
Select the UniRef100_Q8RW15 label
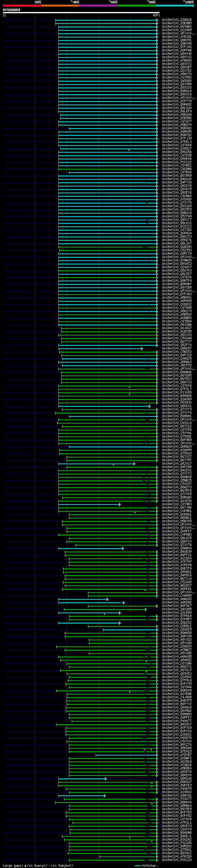177,447
